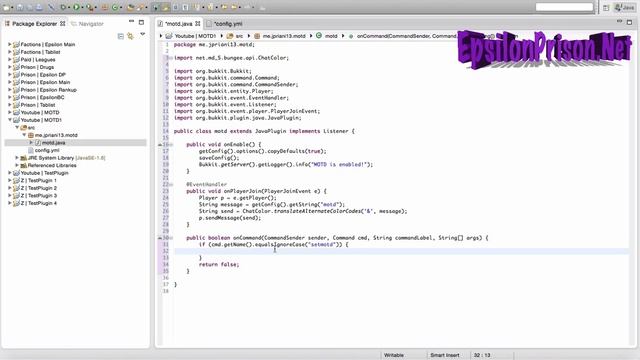Click the Collapse All icon in Package Explorer
Viewport: 640px width, 360px height.
[120, 36]
